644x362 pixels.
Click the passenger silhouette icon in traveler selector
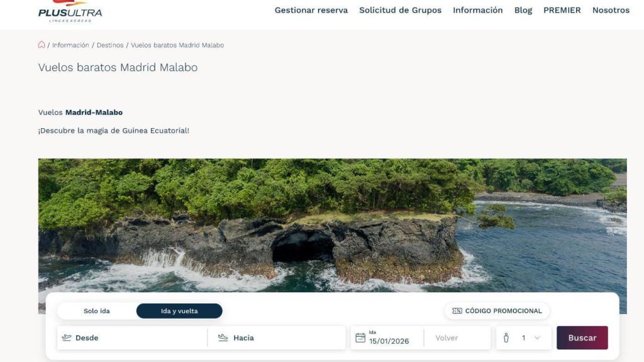[x=507, y=337]
